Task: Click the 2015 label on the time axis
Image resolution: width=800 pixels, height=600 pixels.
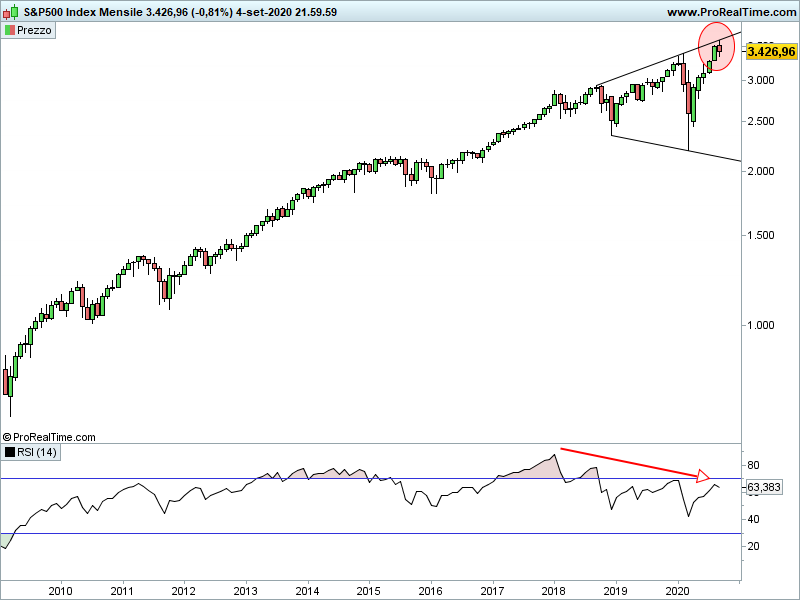Action: click(368, 591)
